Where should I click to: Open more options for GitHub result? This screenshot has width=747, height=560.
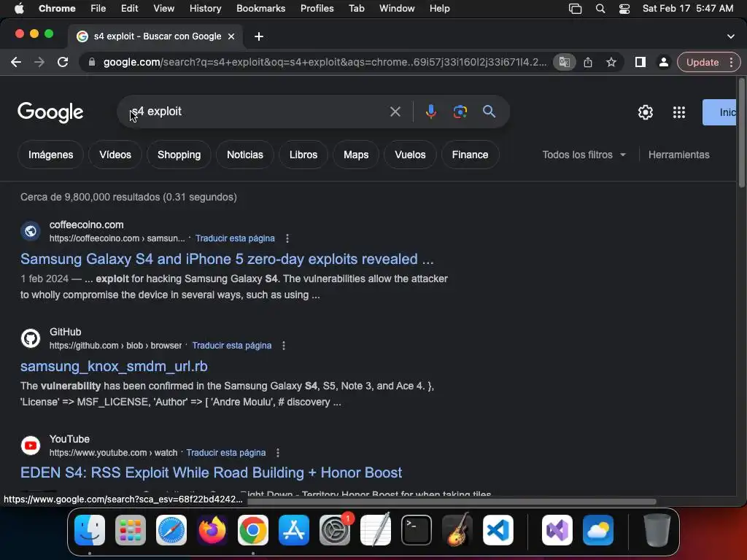click(x=284, y=345)
